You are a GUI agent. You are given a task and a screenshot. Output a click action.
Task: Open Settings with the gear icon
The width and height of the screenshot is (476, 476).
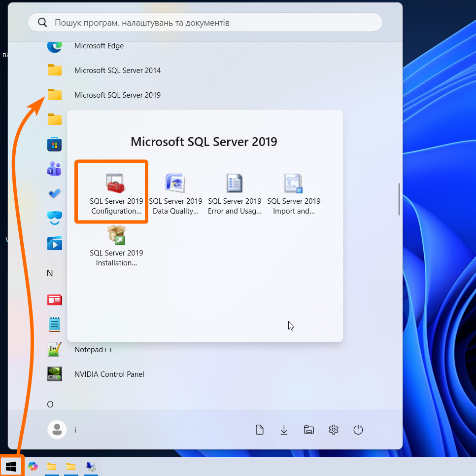pos(334,430)
